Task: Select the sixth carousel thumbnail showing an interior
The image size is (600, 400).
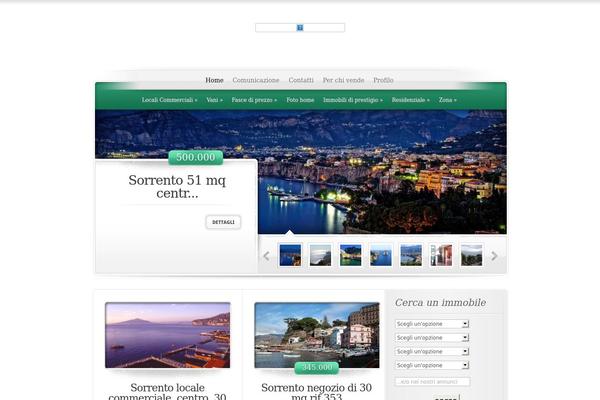Action: click(441, 255)
